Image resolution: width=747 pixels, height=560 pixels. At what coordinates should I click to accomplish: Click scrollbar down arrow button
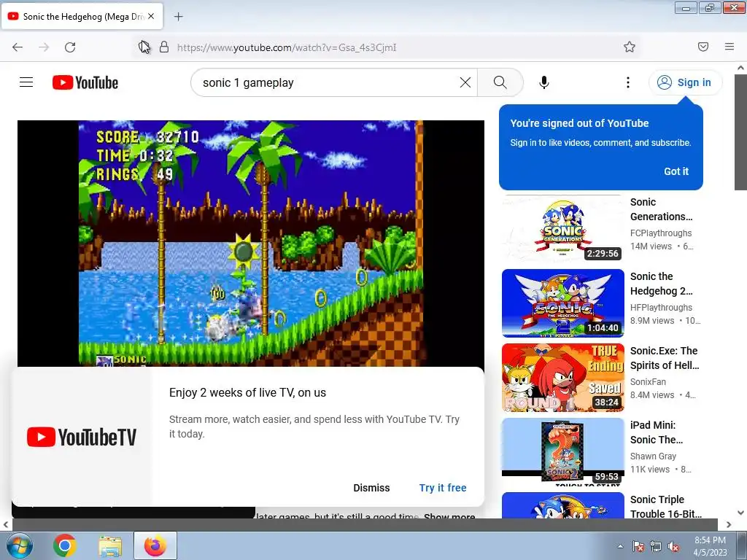(741, 513)
